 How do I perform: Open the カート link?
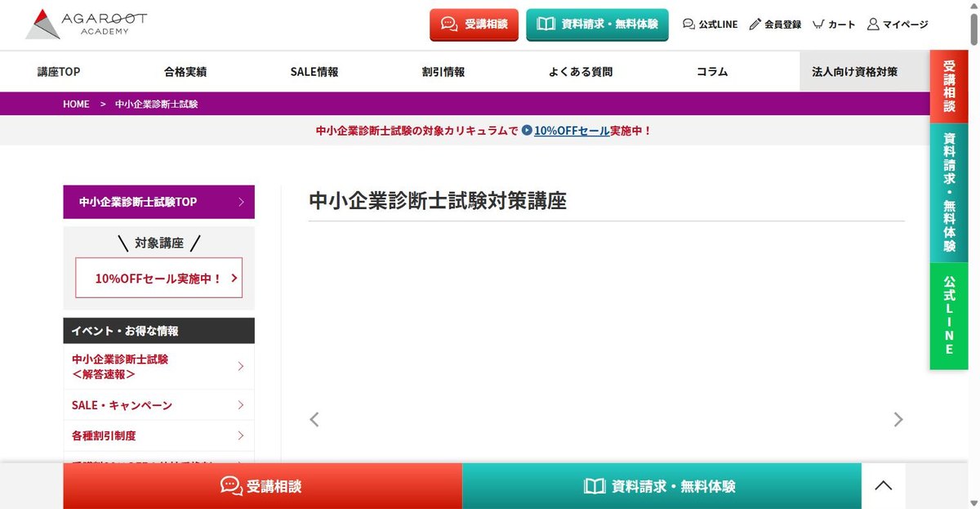click(x=834, y=25)
